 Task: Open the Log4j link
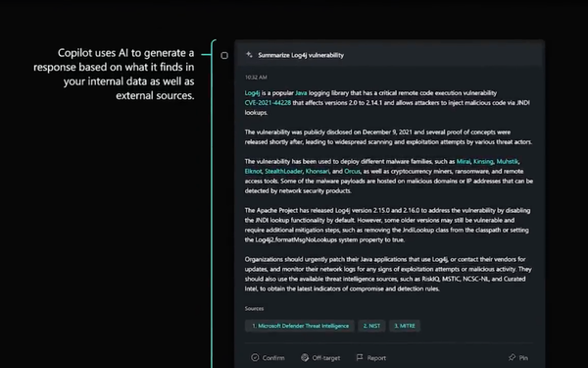coord(253,93)
